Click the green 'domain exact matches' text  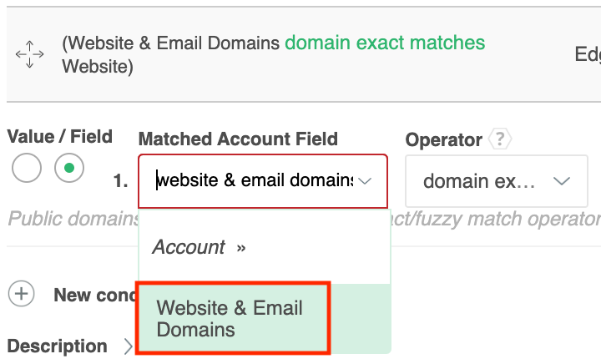coord(385,43)
